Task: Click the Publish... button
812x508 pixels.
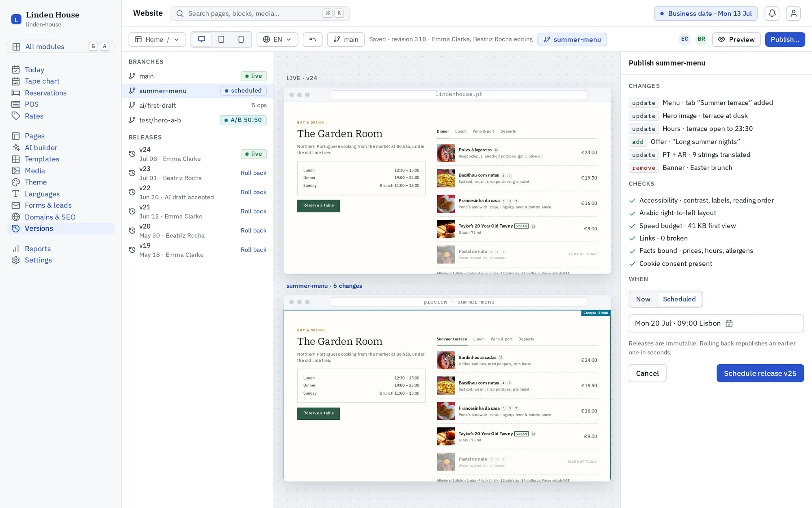Action: click(x=785, y=39)
